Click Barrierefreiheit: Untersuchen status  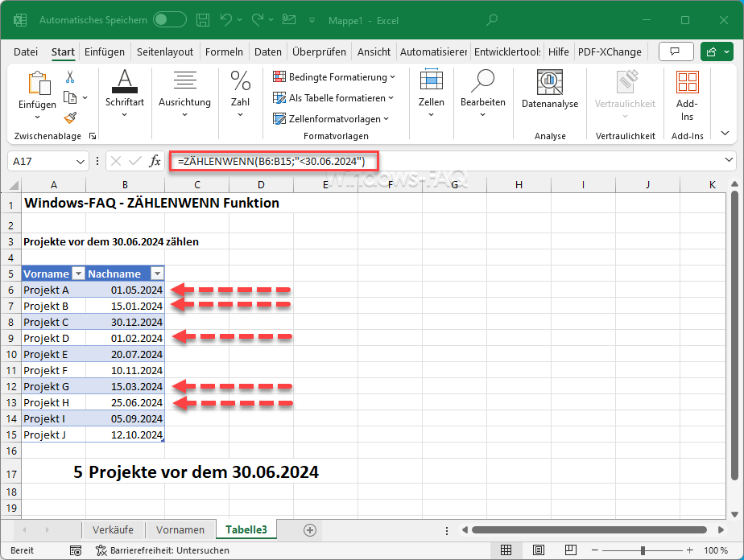point(163,550)
